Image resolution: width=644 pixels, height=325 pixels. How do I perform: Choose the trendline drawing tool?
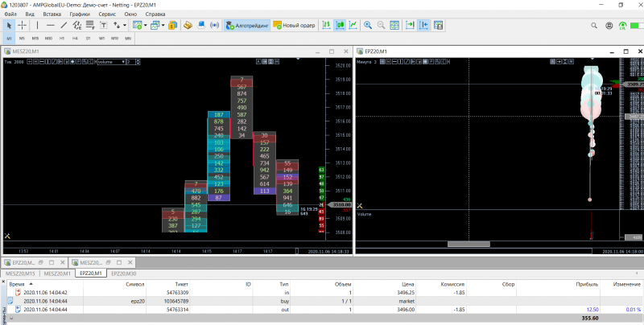[x=64, y=26]
